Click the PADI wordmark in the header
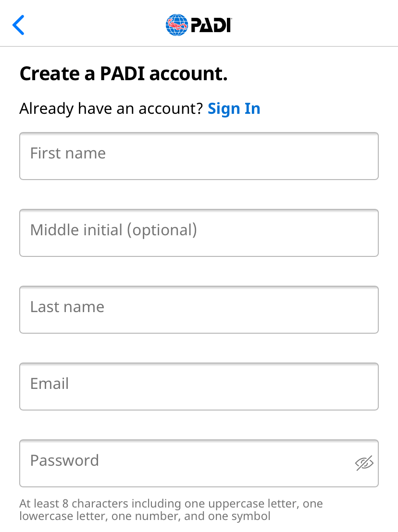The width and height of the screenshot is (398, 532). (x=211, y=25)
